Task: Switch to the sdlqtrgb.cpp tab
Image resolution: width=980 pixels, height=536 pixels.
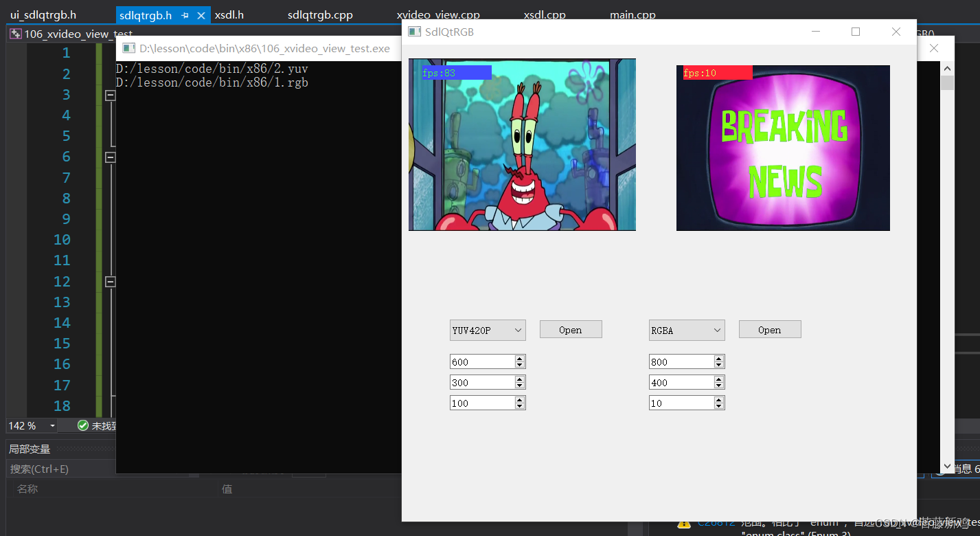Action: click(x=320, y=15)
